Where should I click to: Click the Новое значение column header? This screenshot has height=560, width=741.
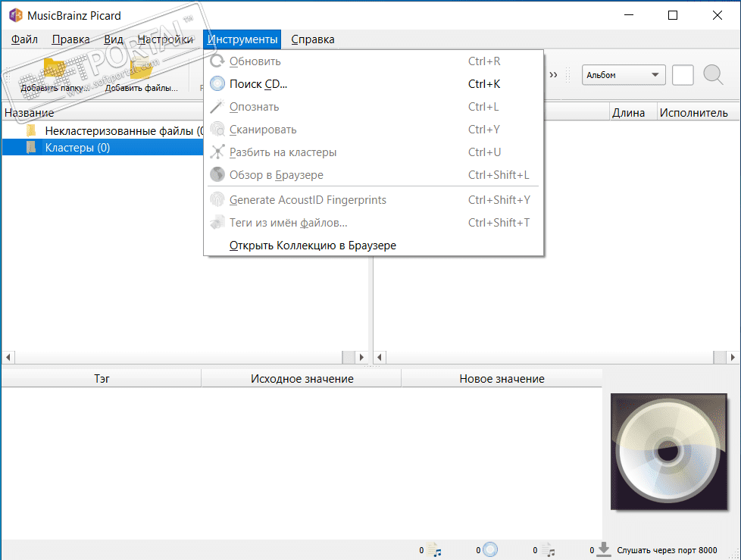(x=502, y=379)
